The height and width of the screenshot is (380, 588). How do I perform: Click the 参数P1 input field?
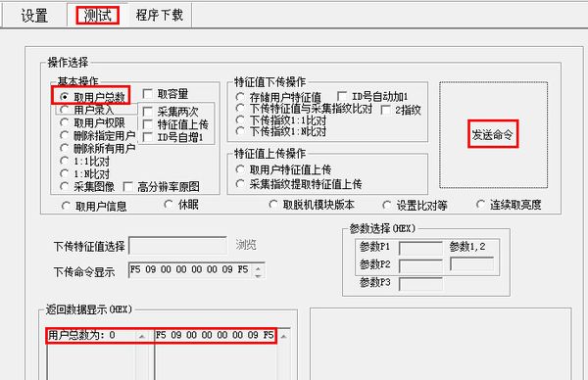(420, 248)
